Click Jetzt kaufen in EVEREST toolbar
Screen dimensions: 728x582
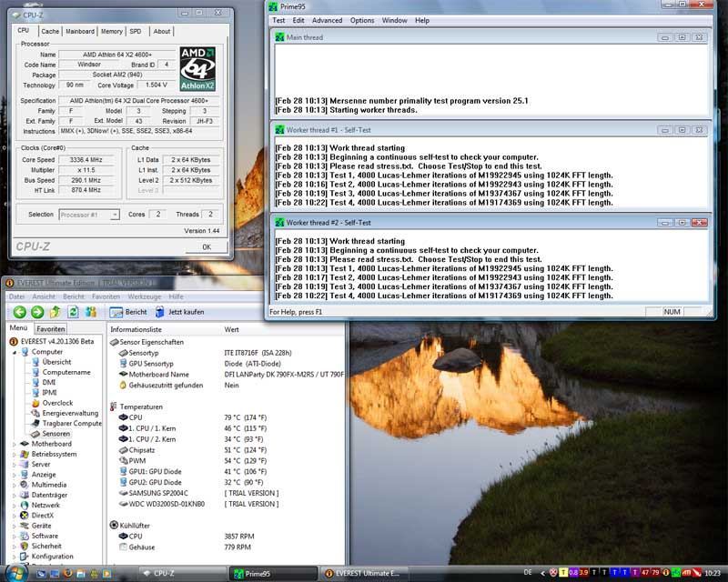pos(179,312)
